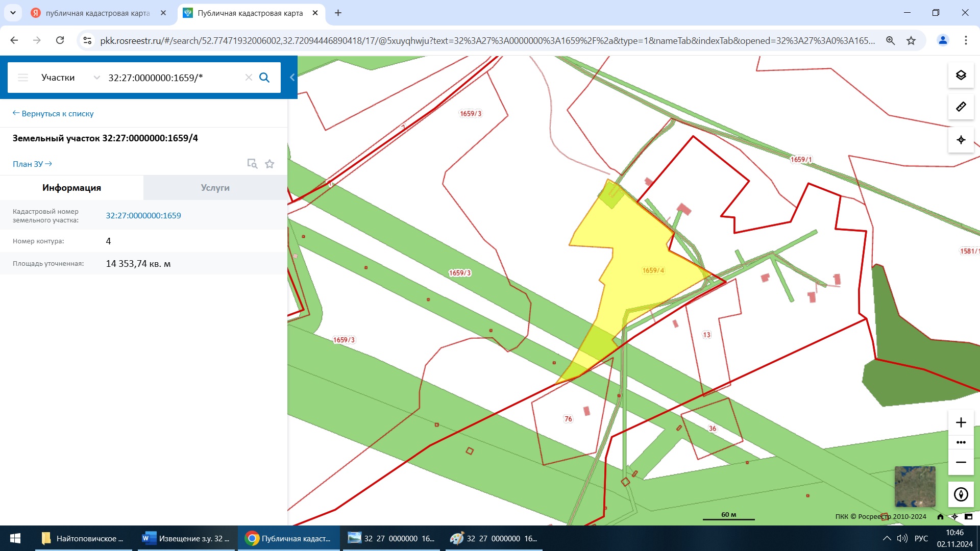This screenshot has height=551, width=980.
Task: Open more map options dots
Action: coord(961,442)
